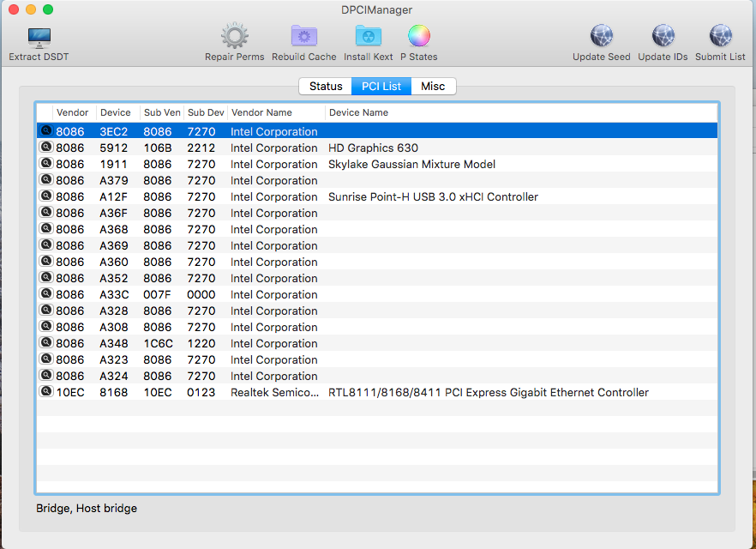Click lookup icon for Realtek 8168 row

[45, 392]
